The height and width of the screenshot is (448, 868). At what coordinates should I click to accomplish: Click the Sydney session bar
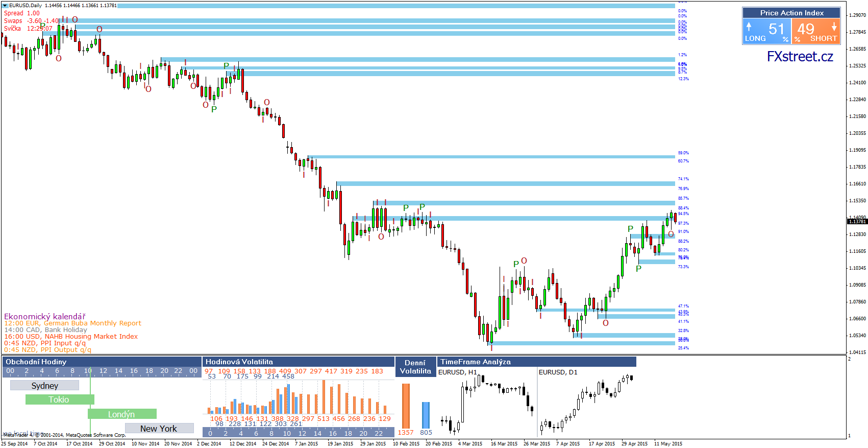(44, 386)
